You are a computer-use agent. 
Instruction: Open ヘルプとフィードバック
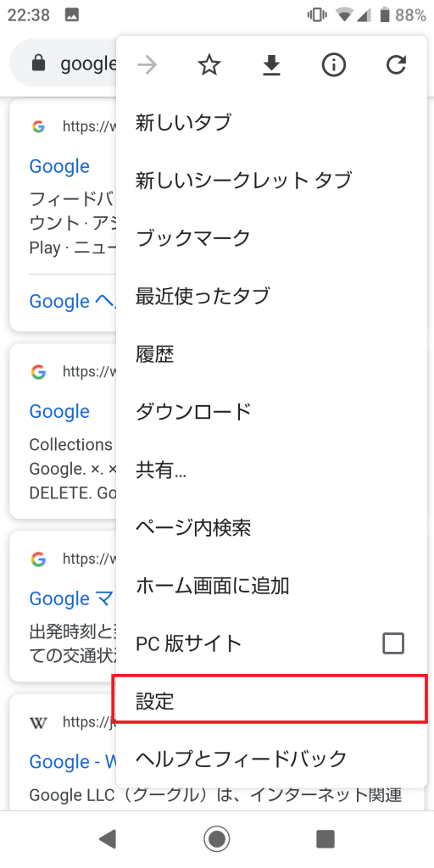pyautogui.click(x=272, y=759)
